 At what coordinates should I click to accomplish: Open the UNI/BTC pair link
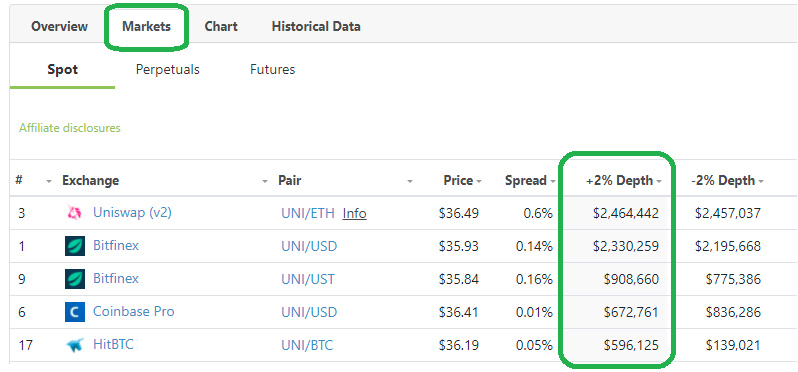307,346
